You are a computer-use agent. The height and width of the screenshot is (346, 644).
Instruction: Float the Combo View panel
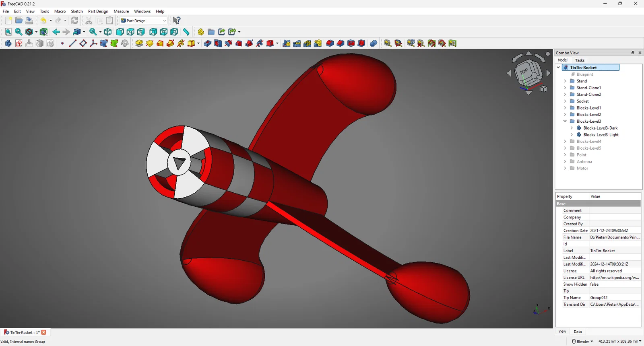[633, 53]
